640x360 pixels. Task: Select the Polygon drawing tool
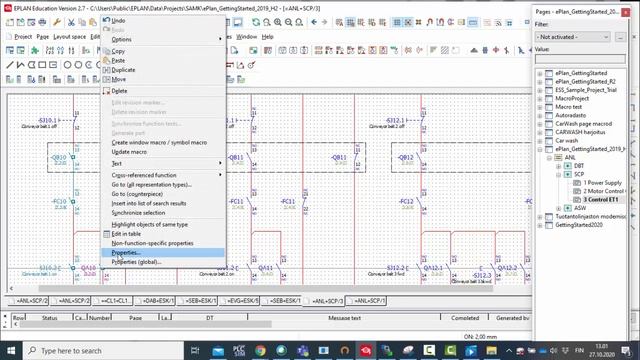tap(31, 65)
